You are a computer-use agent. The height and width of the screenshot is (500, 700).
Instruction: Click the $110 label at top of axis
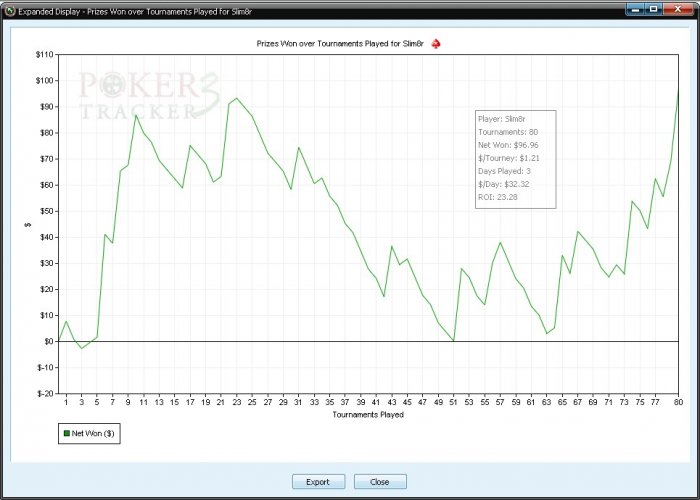pos(44,54)
